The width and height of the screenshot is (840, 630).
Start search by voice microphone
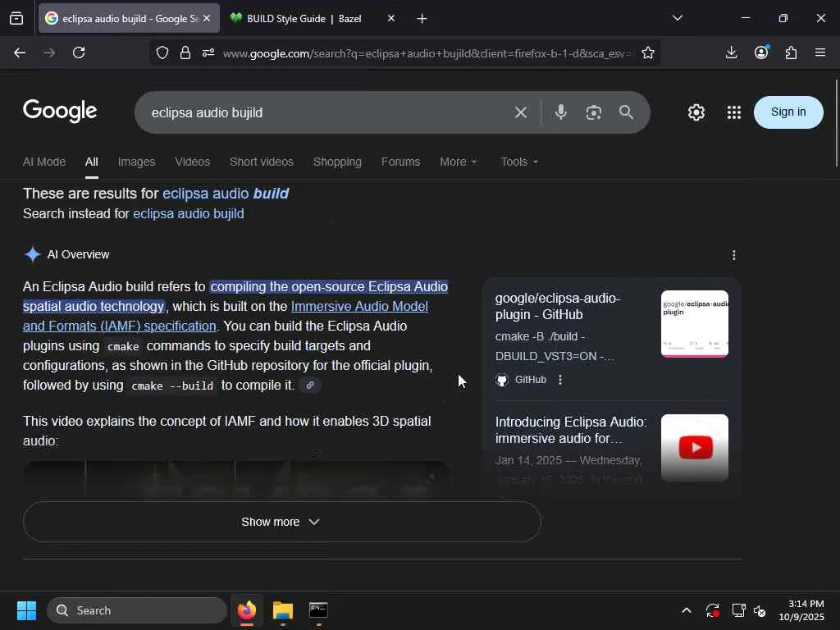click(x=561, y=112)
